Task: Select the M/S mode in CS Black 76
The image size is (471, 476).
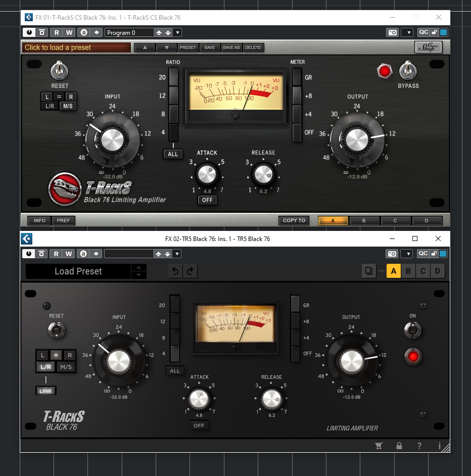Action: (x=68, y=106)
